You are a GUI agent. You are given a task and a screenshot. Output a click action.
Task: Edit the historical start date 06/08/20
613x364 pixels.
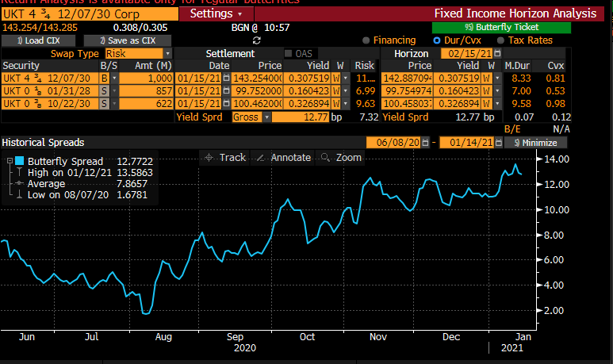(393, 143)
